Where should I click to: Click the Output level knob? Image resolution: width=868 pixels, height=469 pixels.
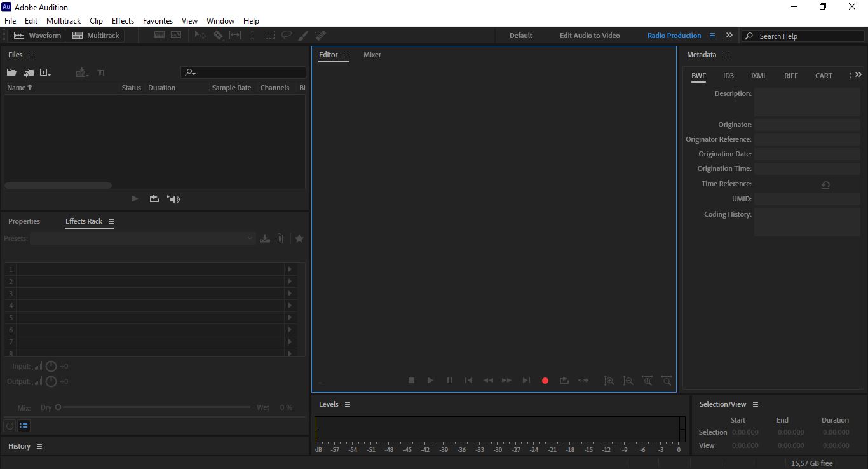click(51, 381)
